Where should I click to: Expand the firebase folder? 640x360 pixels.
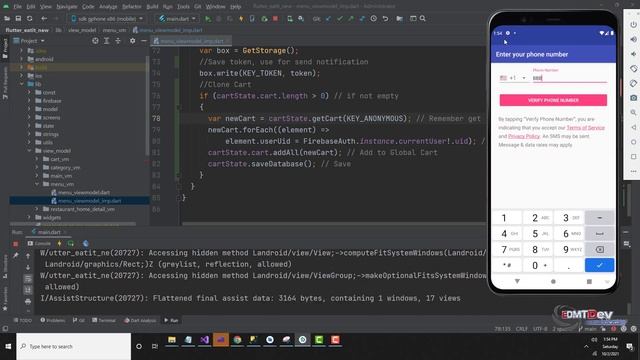tap(29, 101)
